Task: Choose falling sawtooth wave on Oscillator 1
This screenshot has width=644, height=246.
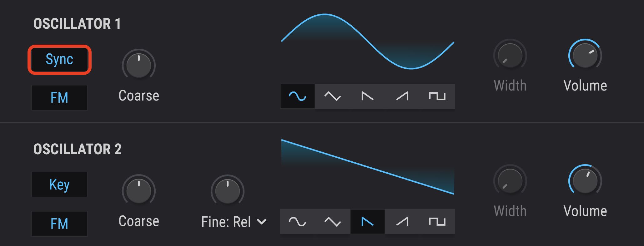Action: tap(367, 96)
